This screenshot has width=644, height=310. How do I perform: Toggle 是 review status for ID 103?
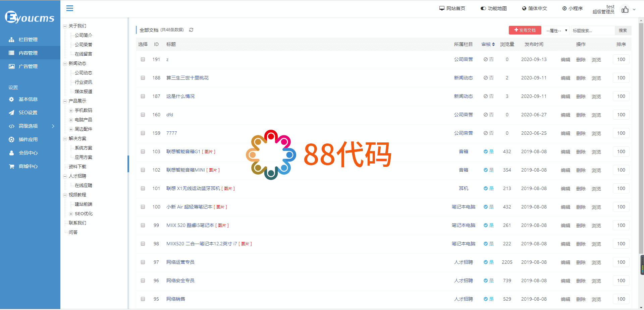pyautogui.click(x=488, y=151)
